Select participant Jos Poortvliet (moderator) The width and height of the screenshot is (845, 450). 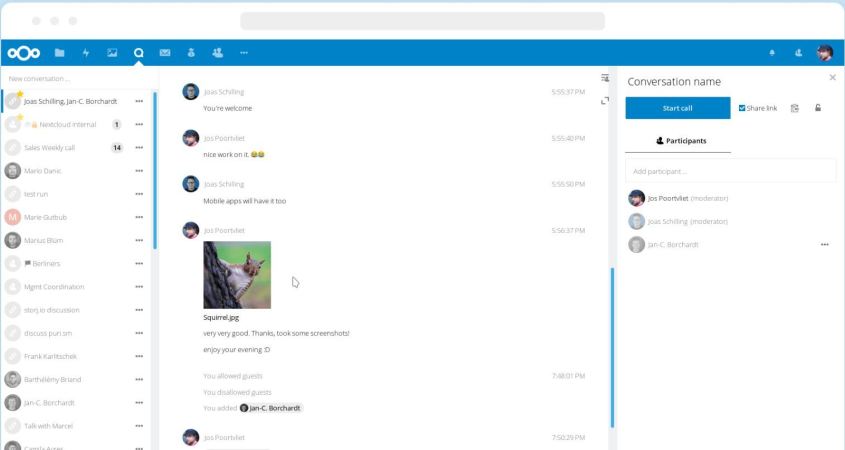tap(732, 198)
